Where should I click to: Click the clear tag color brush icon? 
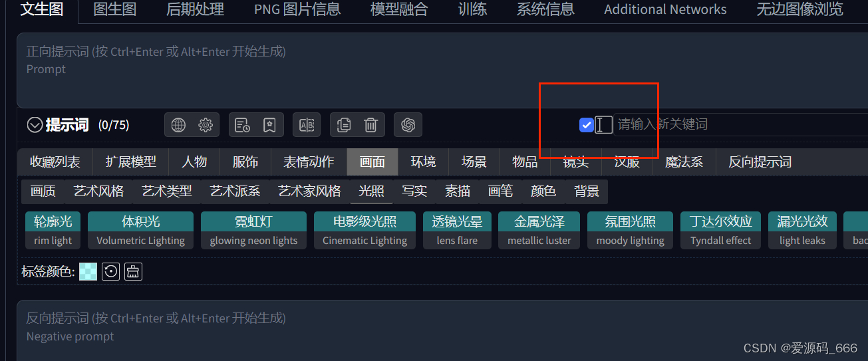point(133,271)
